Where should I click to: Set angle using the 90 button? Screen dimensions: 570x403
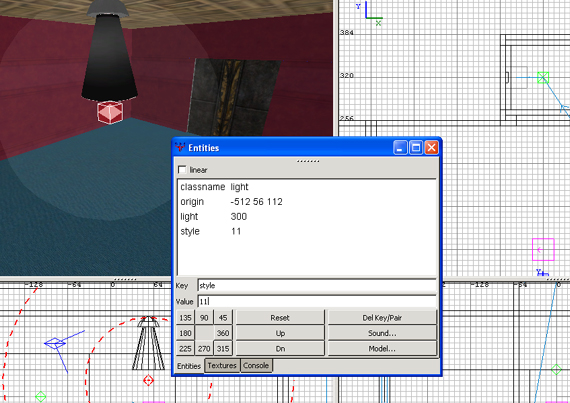tap(204, 318)
